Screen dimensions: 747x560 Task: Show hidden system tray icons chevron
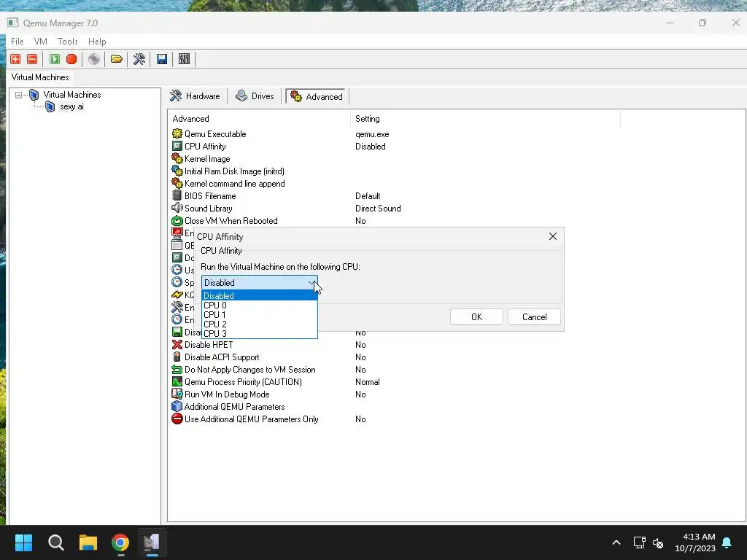(616, 542)
